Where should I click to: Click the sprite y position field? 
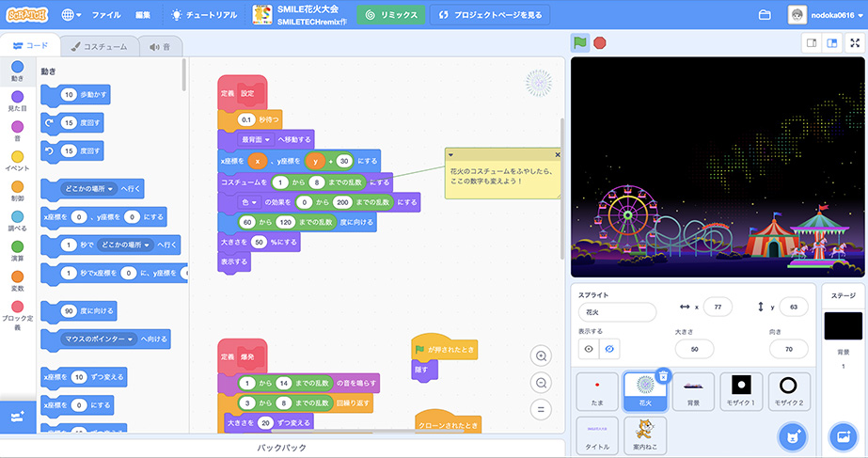point(794,307)
